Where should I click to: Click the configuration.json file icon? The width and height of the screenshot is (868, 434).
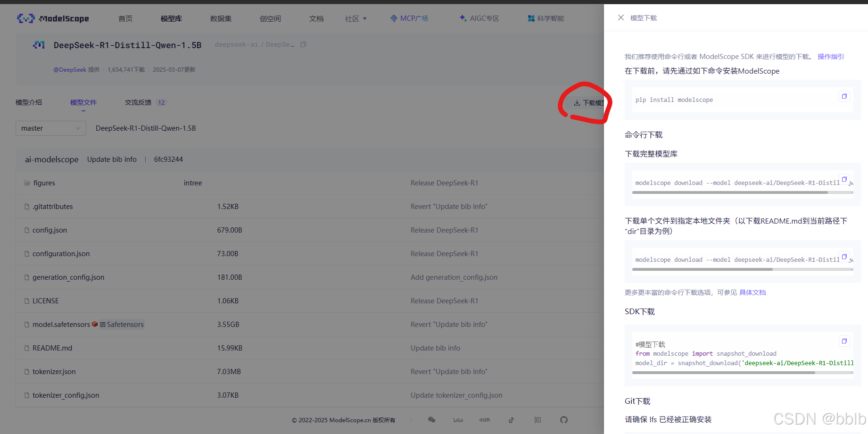(x=27, y=254)
